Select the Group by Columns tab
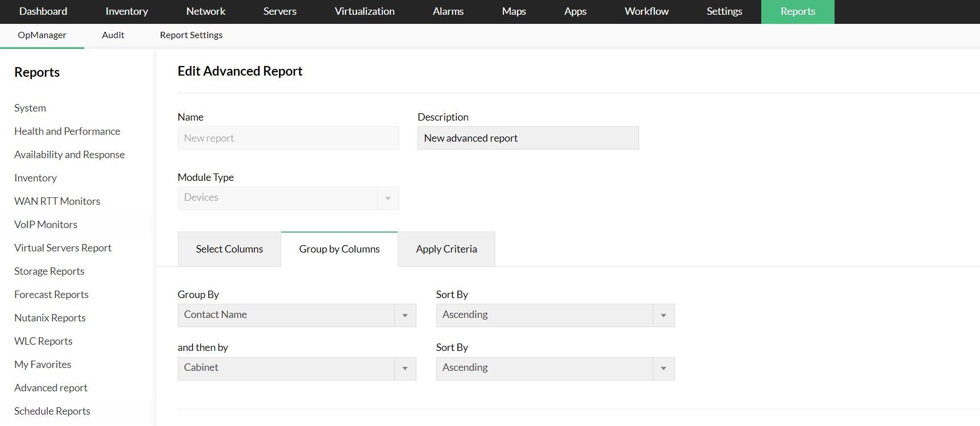Image resolution: width=980 pixels, height=426 pixels. (339, 249)
